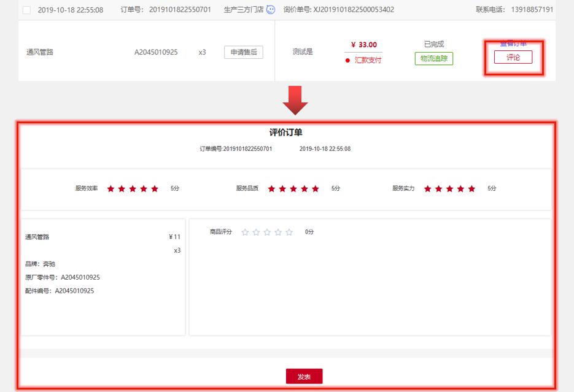Set 服务品质 rating to second star
This screenshot has height=392, width=574.
[282, 189]
